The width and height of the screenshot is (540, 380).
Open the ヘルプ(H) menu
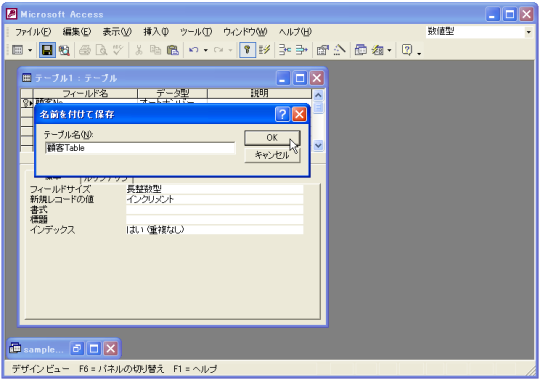click(x=295, y=32)
